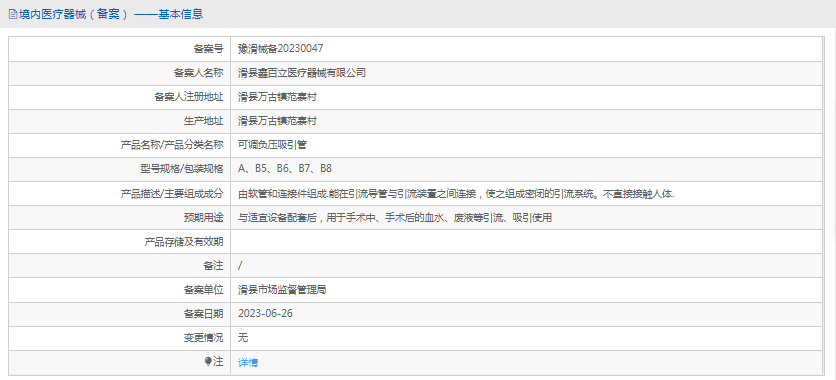Screen dimensions: 836x380
Task: Select the description text starting 由软管和连接件组成
Action: (456, 193)
